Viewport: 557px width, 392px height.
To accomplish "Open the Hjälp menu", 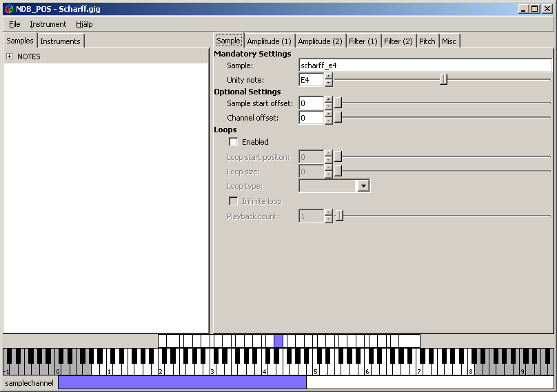I will point(84,24).
